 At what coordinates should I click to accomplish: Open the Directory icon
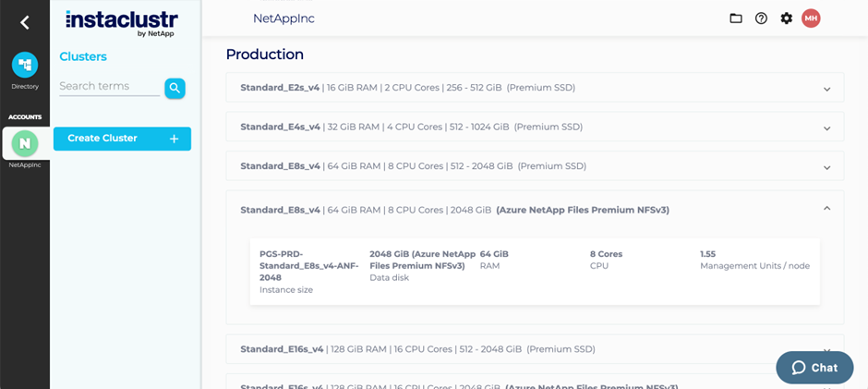tap(25, 65)
